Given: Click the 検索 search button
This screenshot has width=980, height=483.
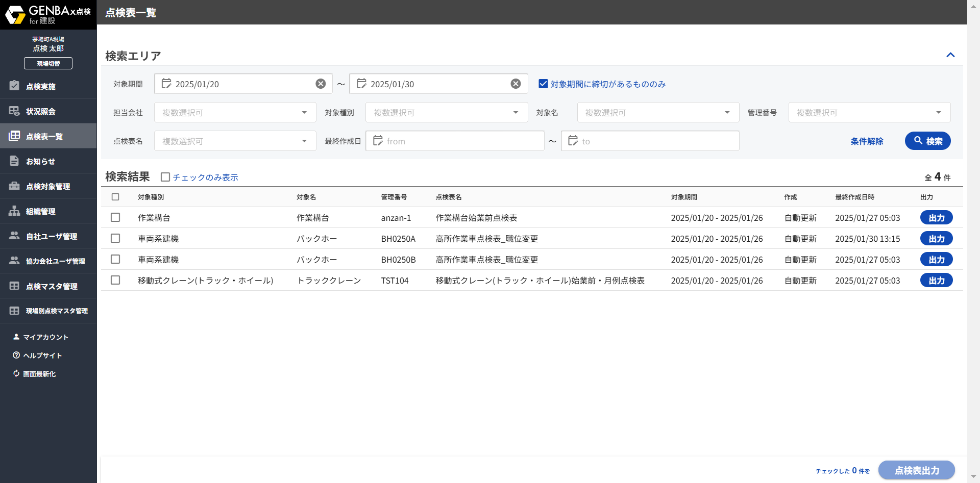Looking at the screenshot, I should click(927, 141).
